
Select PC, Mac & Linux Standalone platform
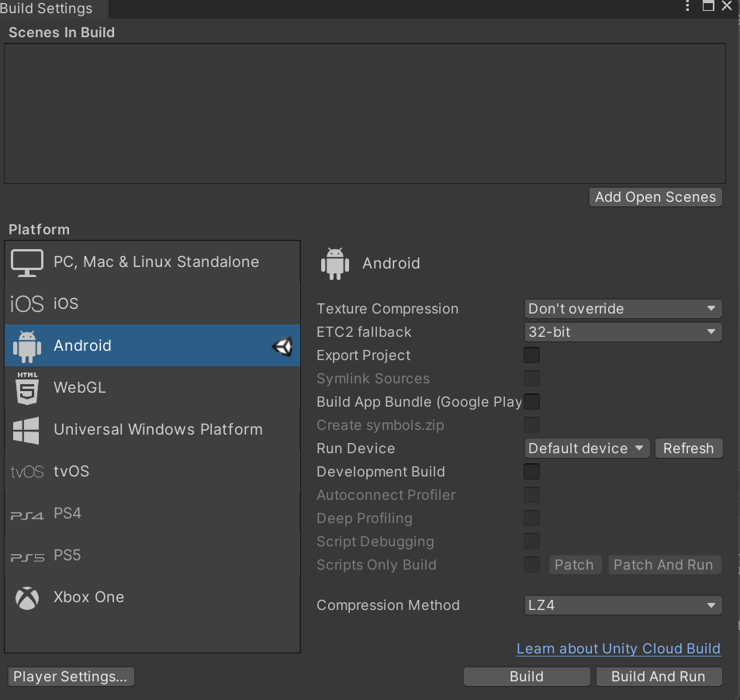(x=153, y=262)
